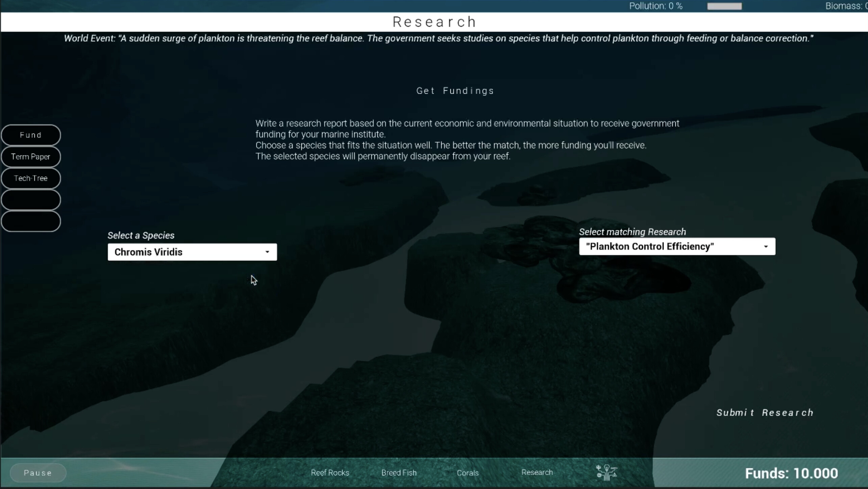Switch to the Breed Fish tab
Viewport: 868px width, 489px height.
pyautogui.click(x=399, y=472)
